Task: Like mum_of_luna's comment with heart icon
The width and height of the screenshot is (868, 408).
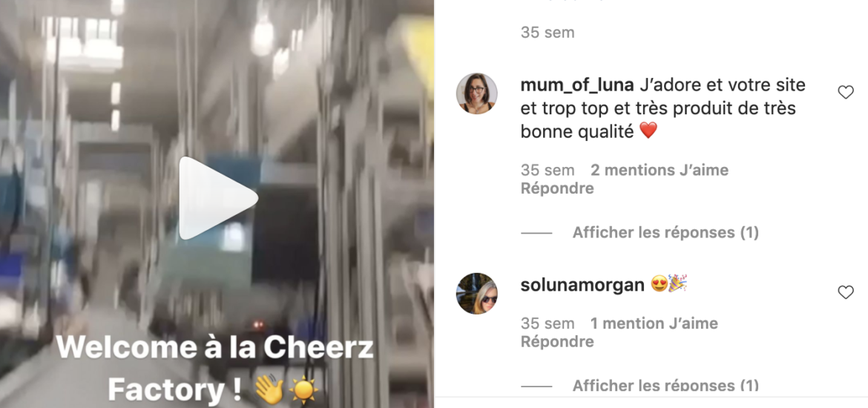Action: click(x=845, y=93)
